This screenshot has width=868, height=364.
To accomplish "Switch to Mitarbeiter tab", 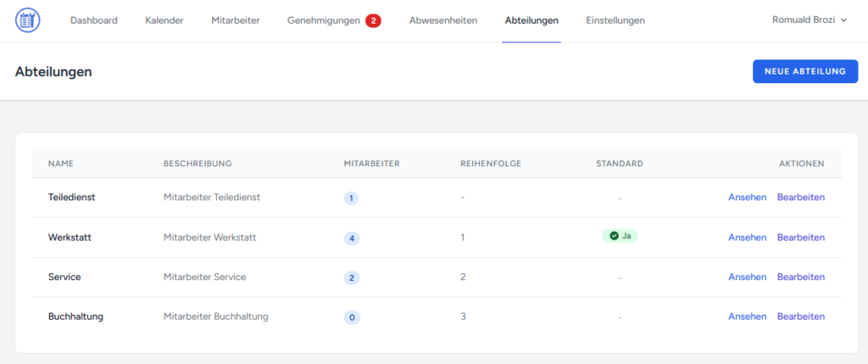I will [236, 20].
